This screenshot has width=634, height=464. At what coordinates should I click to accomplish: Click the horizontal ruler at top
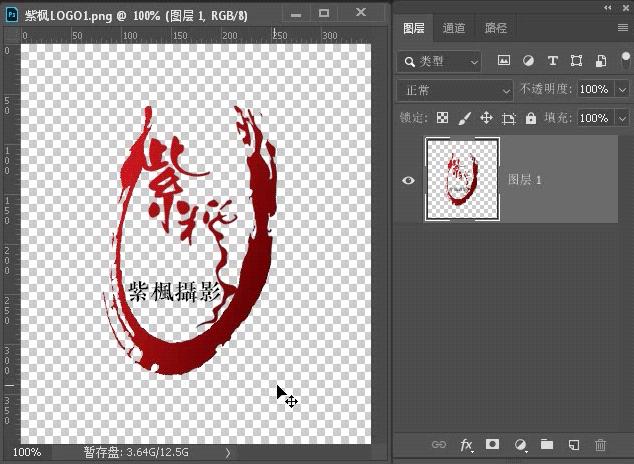[x=196, y=35]
